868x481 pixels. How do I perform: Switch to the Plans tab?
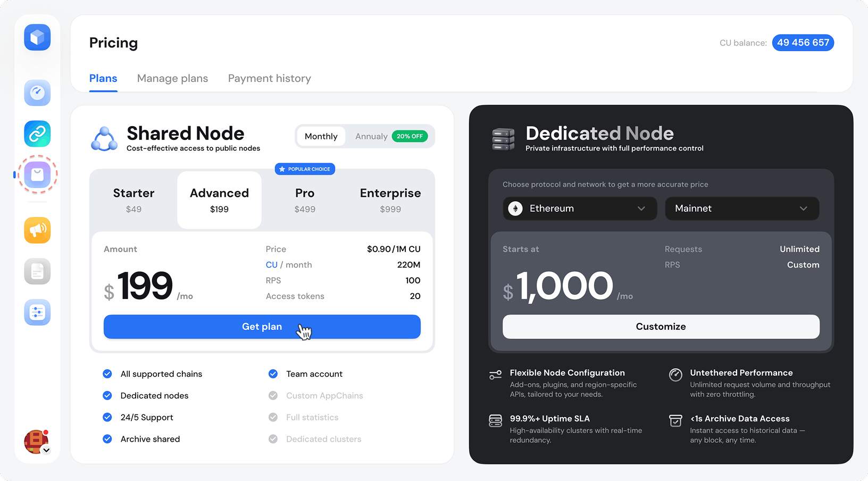tap(103, 79)
